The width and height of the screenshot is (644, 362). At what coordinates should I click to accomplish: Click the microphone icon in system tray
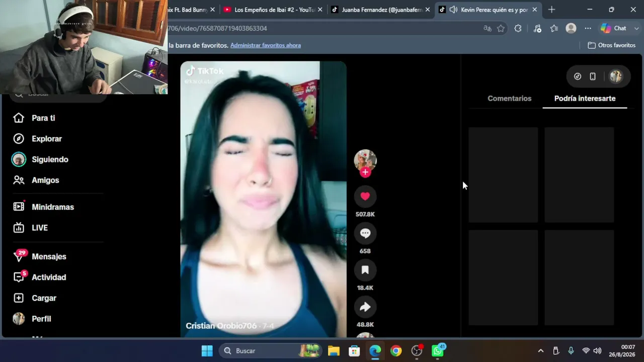click(571, 351)
